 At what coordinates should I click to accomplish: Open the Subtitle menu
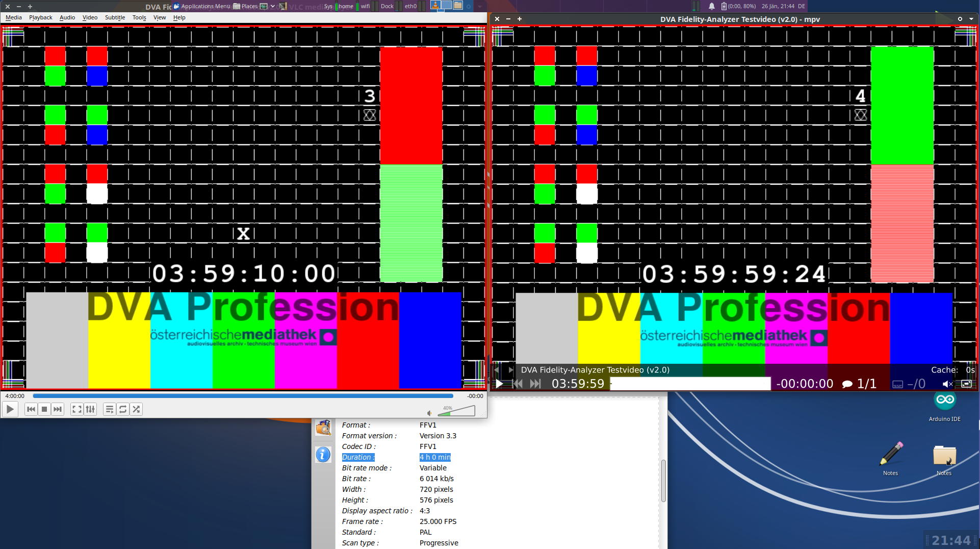tap(115, 17)
